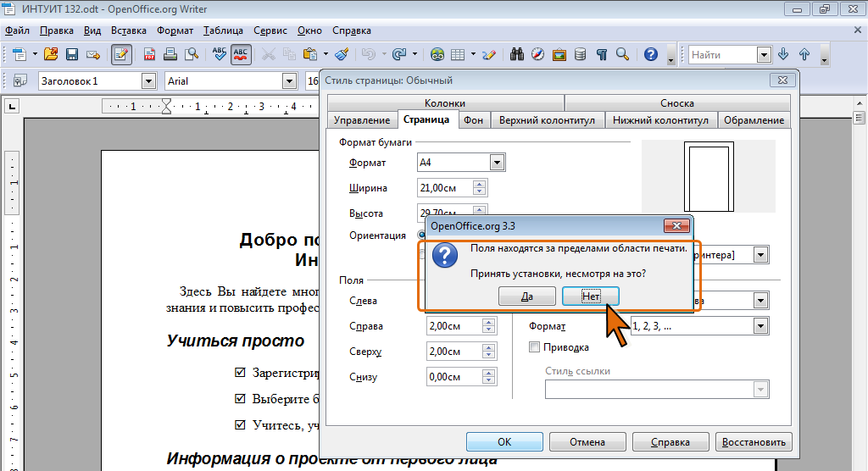Open the Table icon dropdown arrow
Viewport: 868px width, 471px height.
coord(473,54)
